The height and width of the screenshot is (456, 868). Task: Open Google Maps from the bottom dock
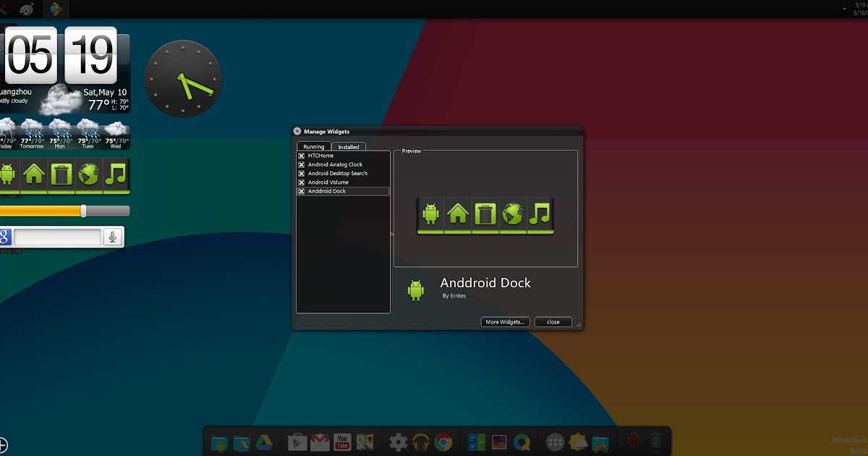click(365, 442)
